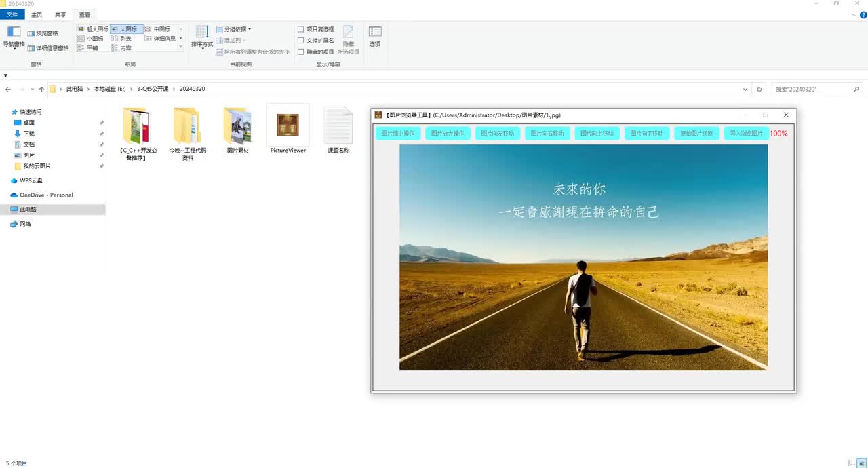Enable file name extensions (文件扩展名)
This screenshot has height=468, width=868.
point(316,41)
